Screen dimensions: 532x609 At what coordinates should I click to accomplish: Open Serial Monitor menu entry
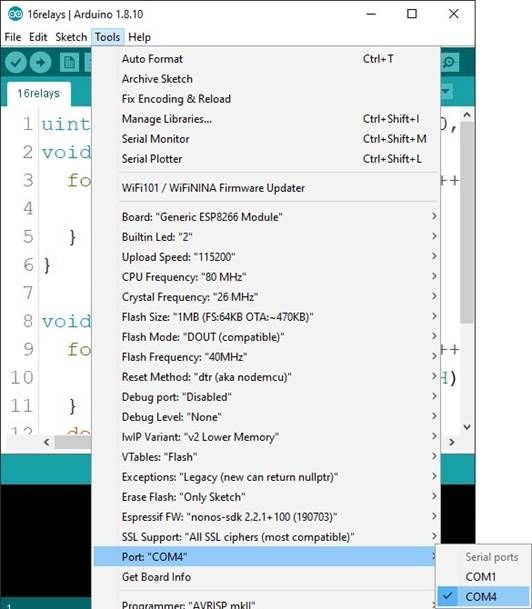click(x=266, y=139)
